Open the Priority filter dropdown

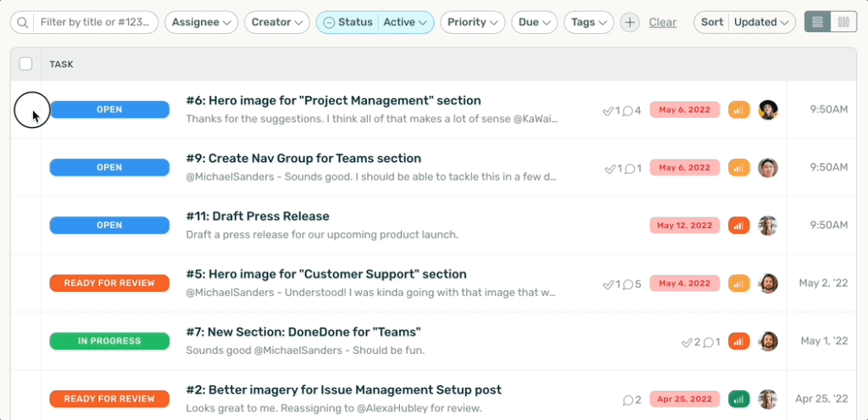(472, 23)
